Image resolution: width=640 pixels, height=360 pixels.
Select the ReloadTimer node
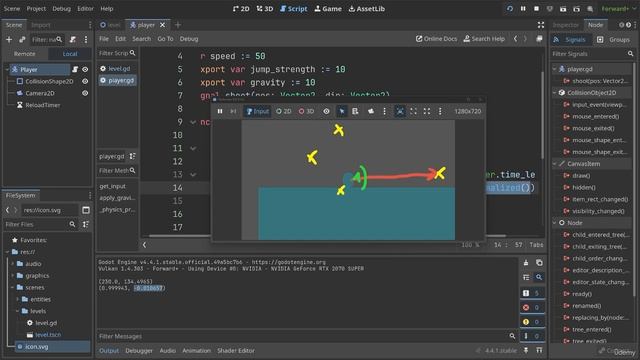click(x=42, y=105)
